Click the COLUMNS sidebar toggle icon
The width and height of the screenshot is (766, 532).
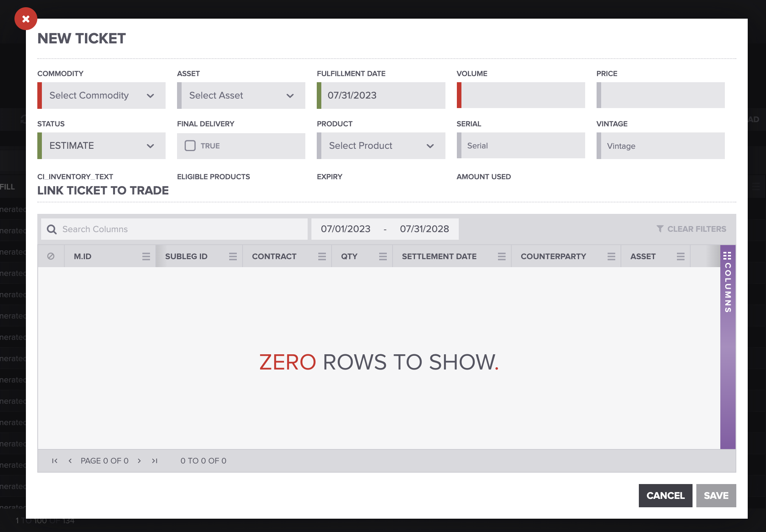coord(727,256)
